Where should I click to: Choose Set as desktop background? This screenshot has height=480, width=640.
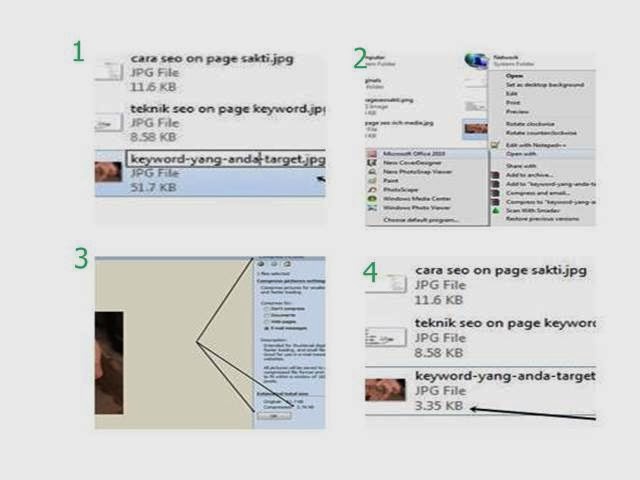(x=545, y=84)
